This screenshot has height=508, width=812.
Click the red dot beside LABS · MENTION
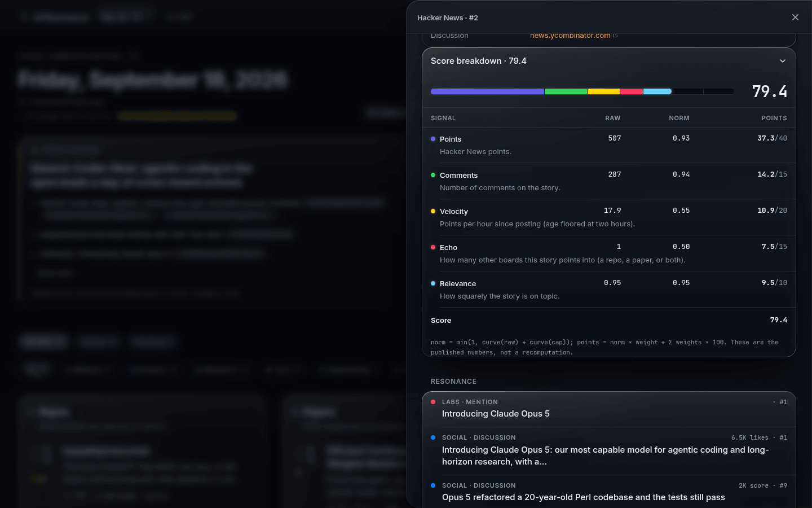pyautogui.click(x=433, y=402)
